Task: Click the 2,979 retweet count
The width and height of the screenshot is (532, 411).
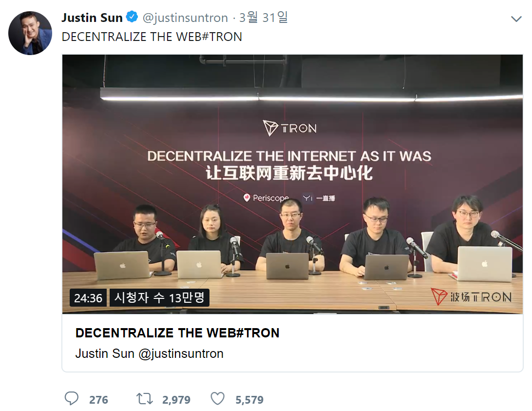Action: point(176,400)
